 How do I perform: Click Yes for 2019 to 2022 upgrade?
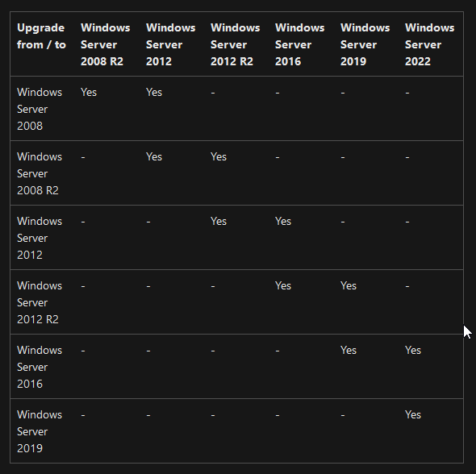coord(413,415)
